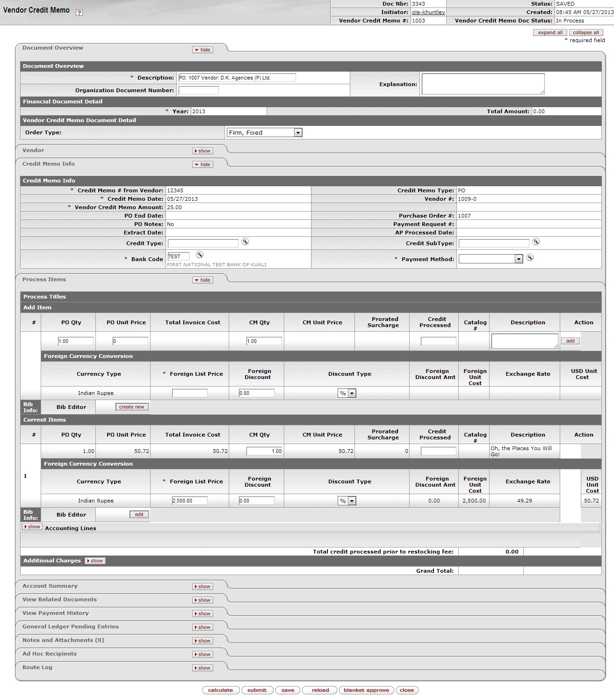This screenshot has height=700, width=614.
Task: Add the new item with add button
Action: (x=570, y=341)
